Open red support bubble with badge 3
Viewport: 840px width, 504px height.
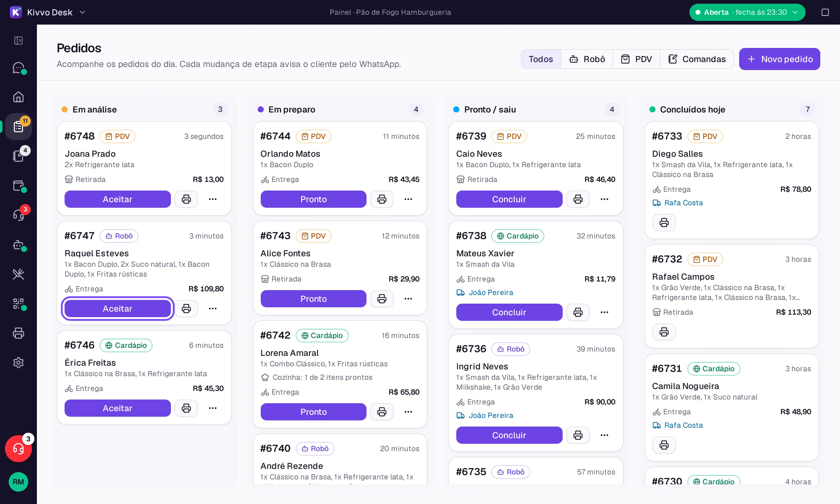18,449
